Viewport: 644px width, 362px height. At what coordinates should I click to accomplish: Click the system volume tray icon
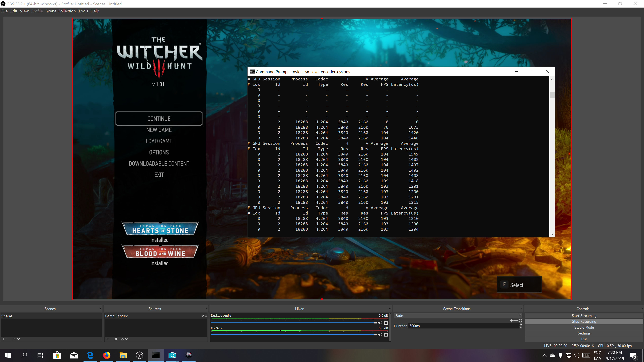click(x=577, y=355)
